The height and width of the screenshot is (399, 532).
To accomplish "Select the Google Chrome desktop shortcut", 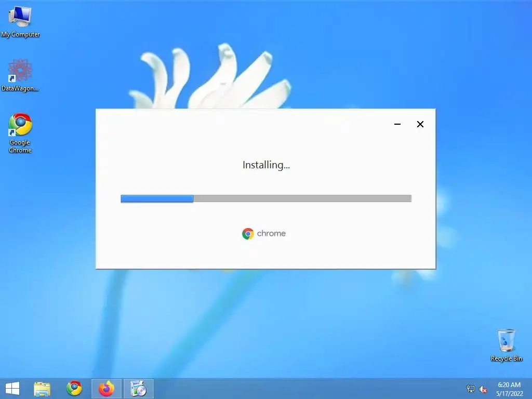I will tap(20, 133).
